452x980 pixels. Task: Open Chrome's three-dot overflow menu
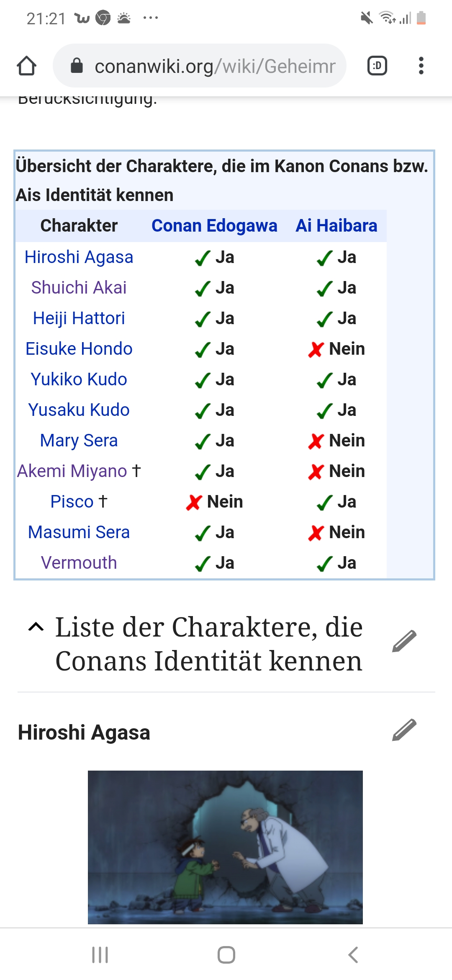coord(421,66)
